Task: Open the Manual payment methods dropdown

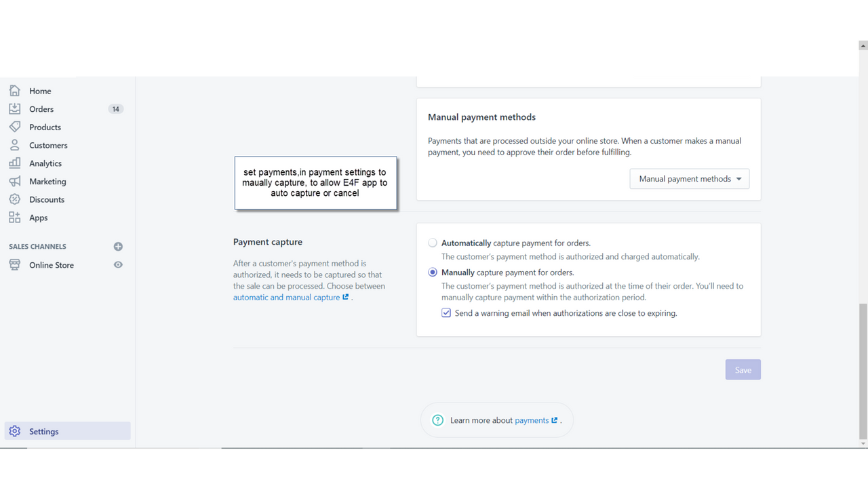Action: (x=689, y=178)
